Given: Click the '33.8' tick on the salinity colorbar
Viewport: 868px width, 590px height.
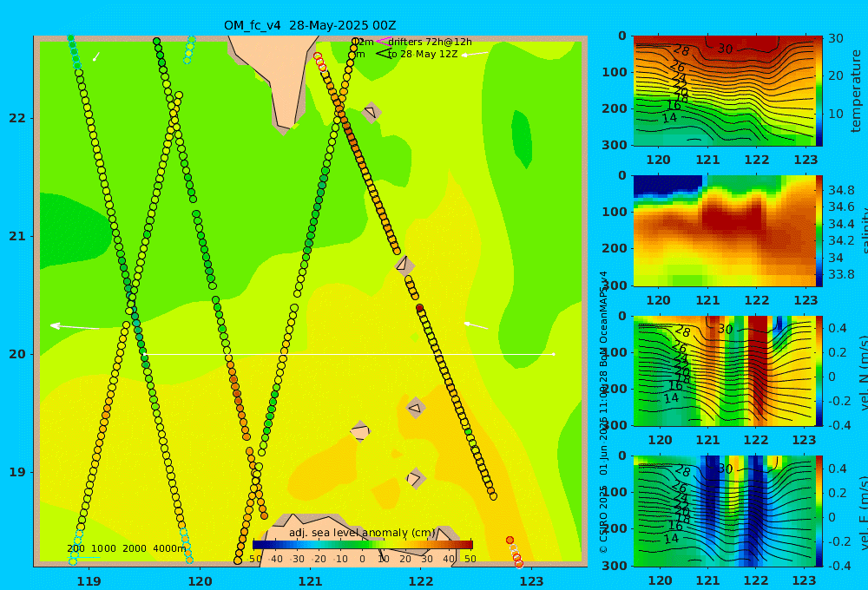Looking at the screenshot, I should pyautogui.click(x=841, y=274).
